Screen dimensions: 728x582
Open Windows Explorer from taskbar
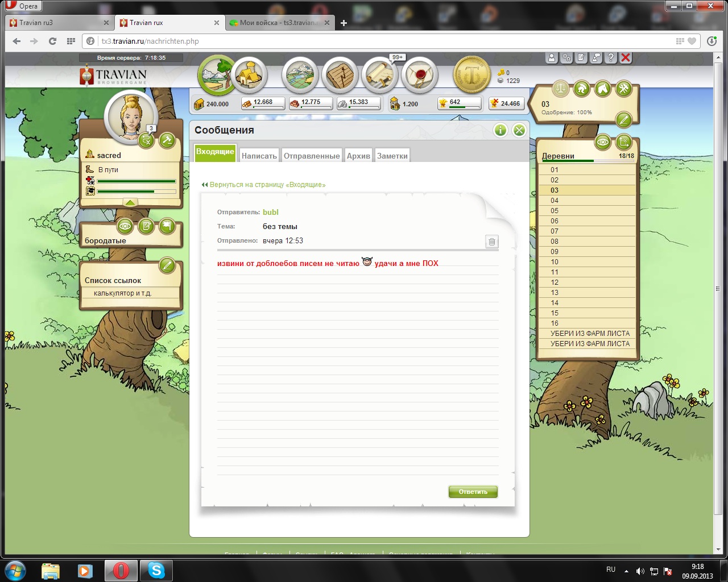(51, 570)
